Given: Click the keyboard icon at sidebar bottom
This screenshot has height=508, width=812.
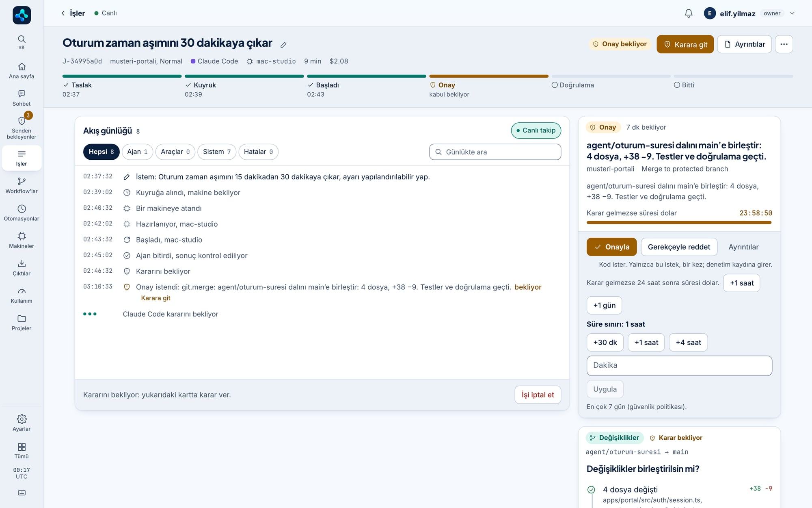Looking at the screenshot, I should pyautogui.click(x=22, y=493).
